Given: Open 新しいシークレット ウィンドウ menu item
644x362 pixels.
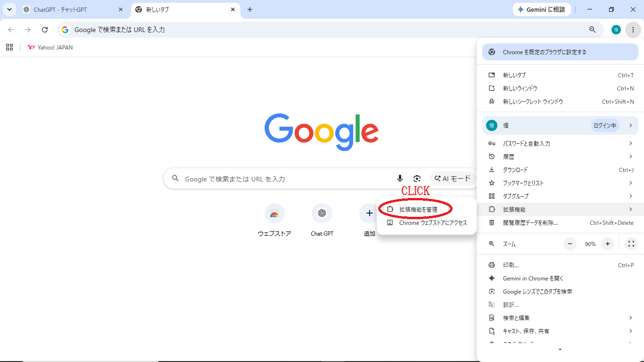Looking at the screenshot, I should (560, 101).
